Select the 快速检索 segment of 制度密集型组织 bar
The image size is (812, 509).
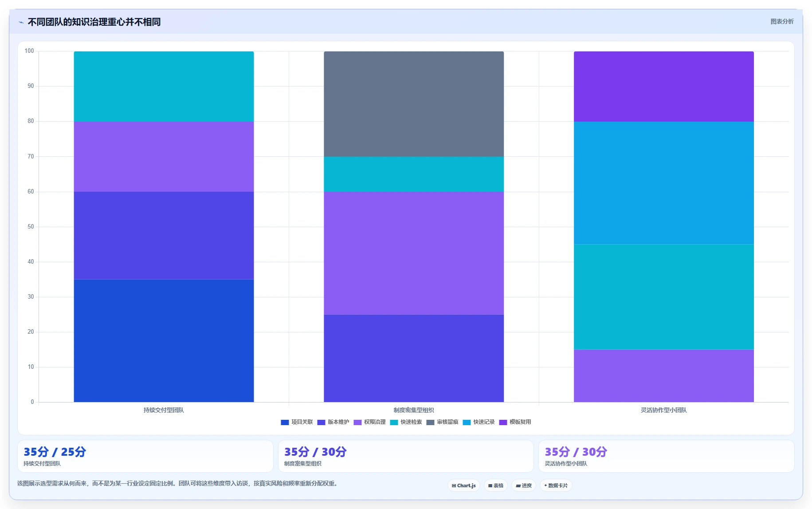click(x=414, y=174)
